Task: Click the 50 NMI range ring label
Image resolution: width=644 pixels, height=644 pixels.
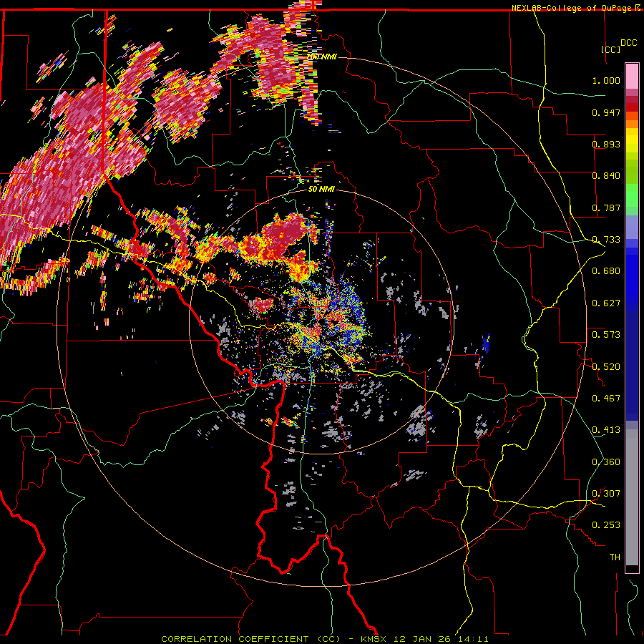Action: (x=321, y=189)
